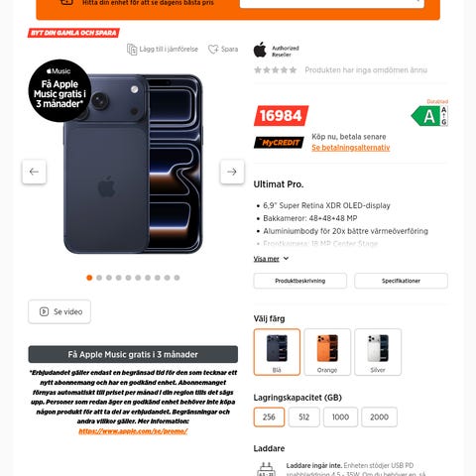
Task: Open the Produktbeskrivning tab
Action: 300,281
